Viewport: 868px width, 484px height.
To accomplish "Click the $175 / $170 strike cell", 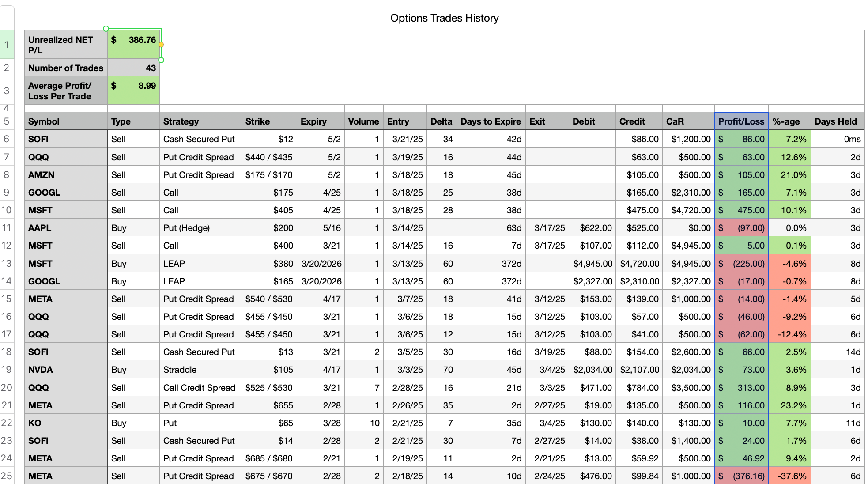I will pyautogui.click(x=269, y=175).
